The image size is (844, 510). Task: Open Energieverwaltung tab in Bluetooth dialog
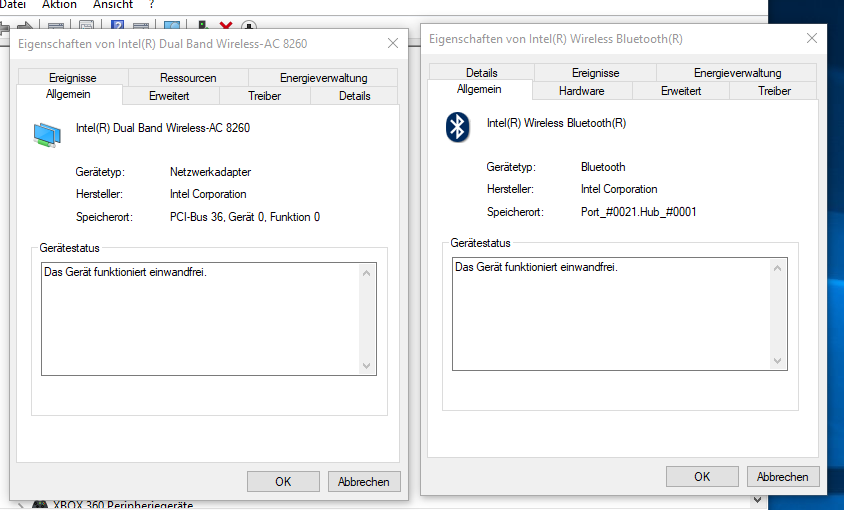click(x=737, y=73)
